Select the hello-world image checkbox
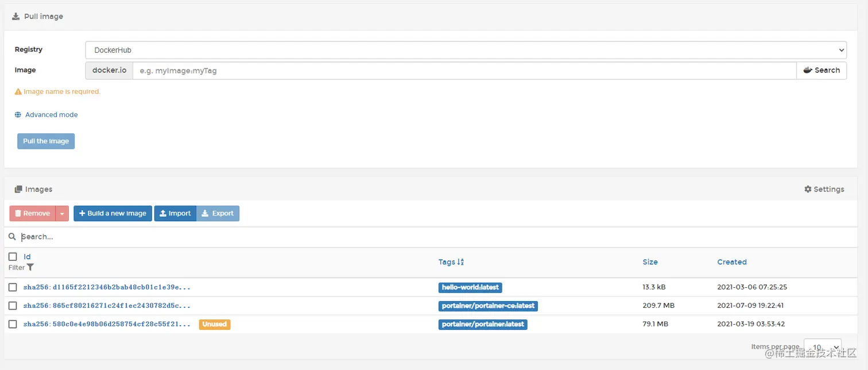This screenshot has height=370, width=868. click(x=13, y=287)
